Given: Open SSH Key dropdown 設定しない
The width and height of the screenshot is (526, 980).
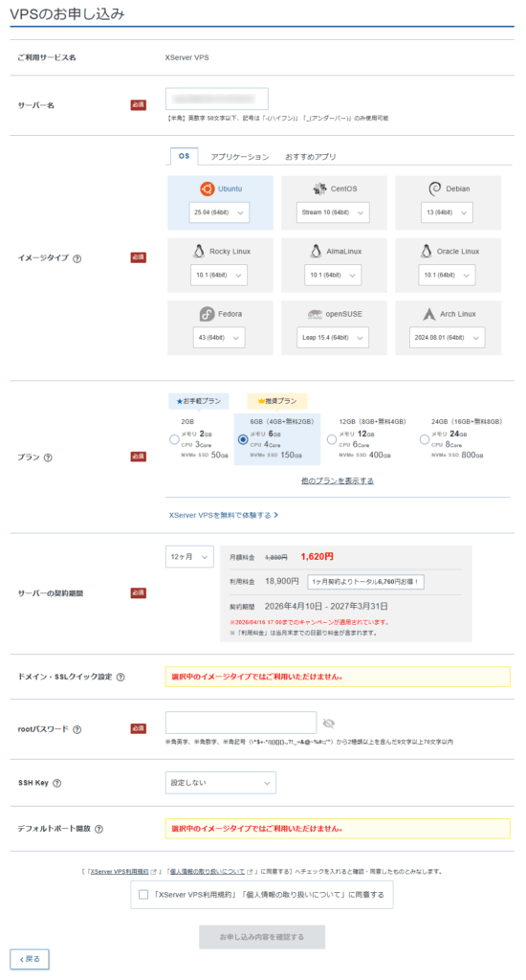Looking at the screenshot, I should 221,783.
